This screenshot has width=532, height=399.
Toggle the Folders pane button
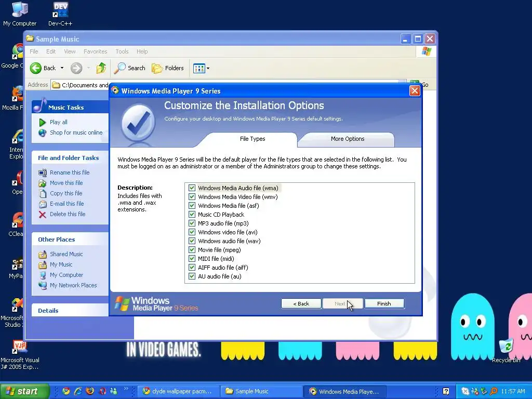168,68
